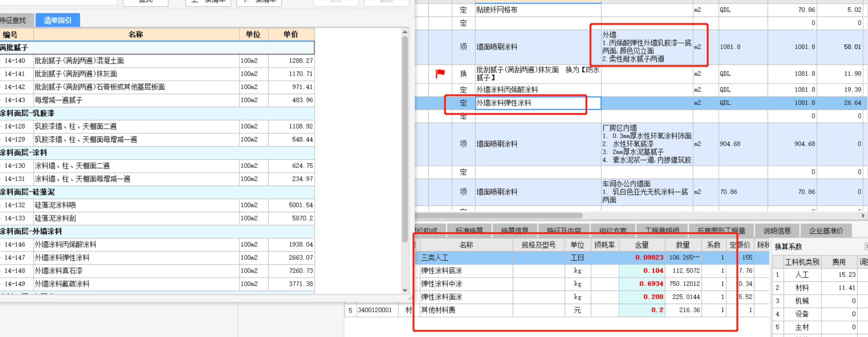The width and height of the screenshot is (868, 337).
Task: Select quota 14-142 石膏板基层板面
Action: click(x=157, y=87)
